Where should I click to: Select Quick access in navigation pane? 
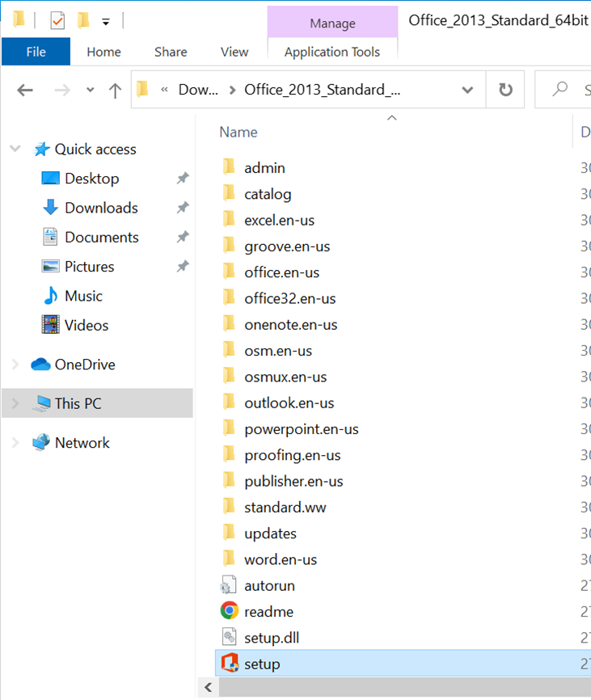[95, 149]
